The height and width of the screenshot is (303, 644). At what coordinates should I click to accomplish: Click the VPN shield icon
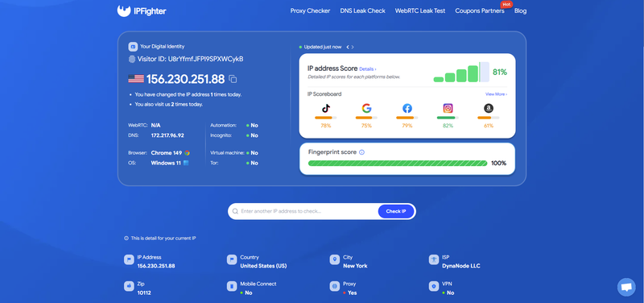pos(434,286)
